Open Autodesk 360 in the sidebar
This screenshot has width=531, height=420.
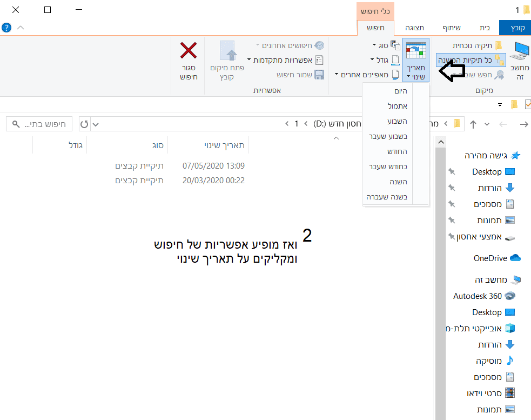coord(484,296)
